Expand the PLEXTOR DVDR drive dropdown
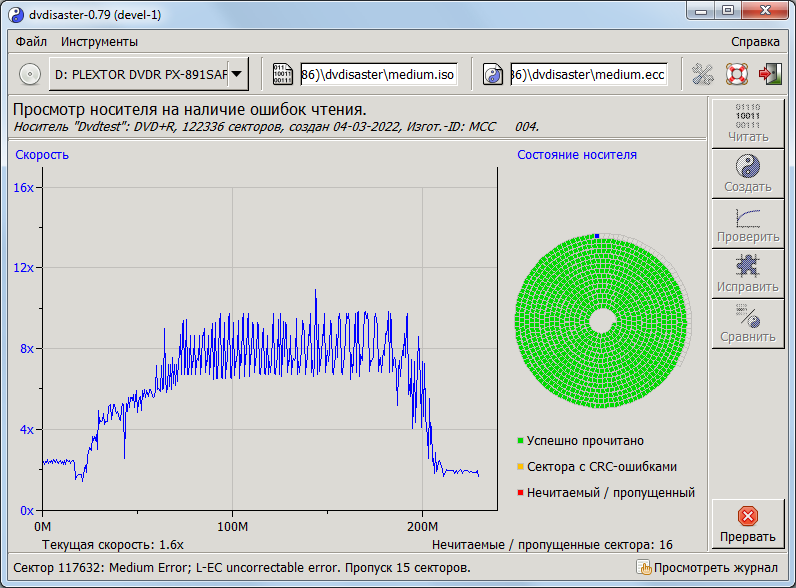The image size is (796, 588). tap(237, 74)
